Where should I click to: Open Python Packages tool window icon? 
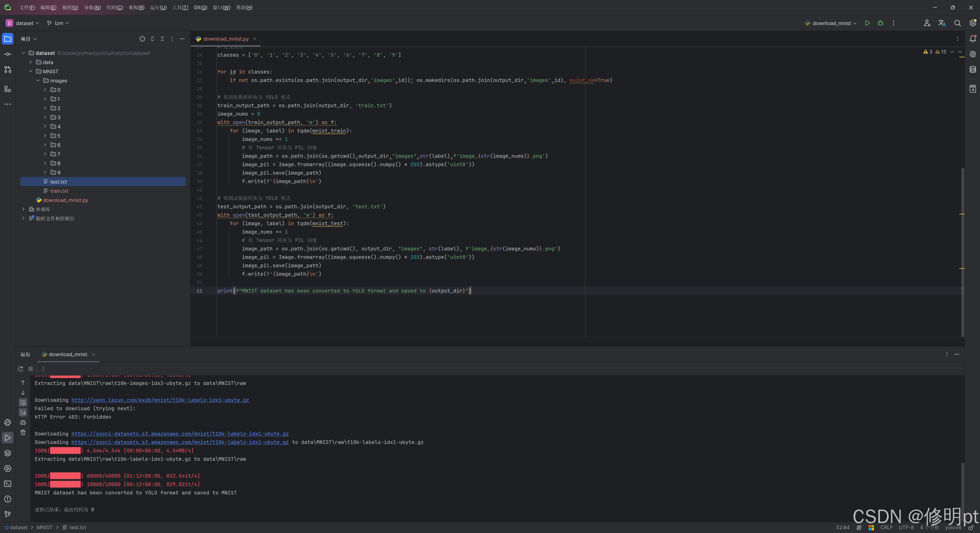tap(8, 453)
